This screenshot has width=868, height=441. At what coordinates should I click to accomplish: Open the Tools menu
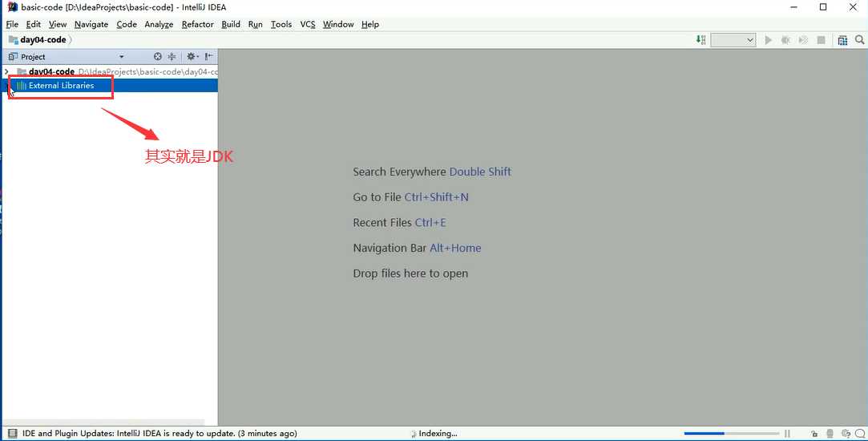(x=281, y=24)
